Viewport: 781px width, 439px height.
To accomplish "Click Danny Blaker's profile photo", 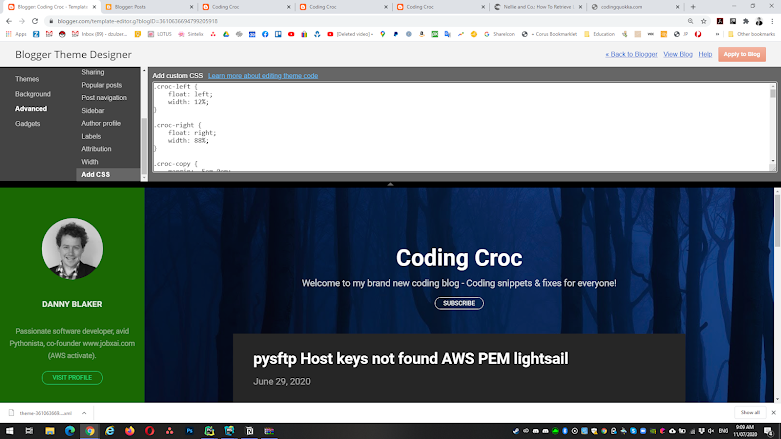I will tap(72, 249).
